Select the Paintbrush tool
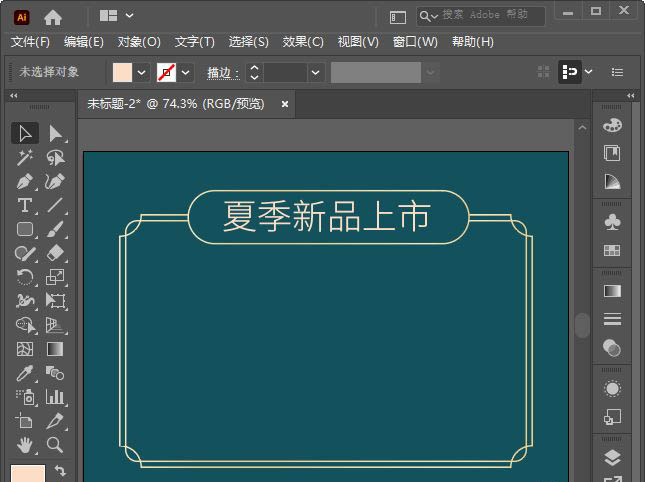The image size is (645, 482). click(56, 229)
